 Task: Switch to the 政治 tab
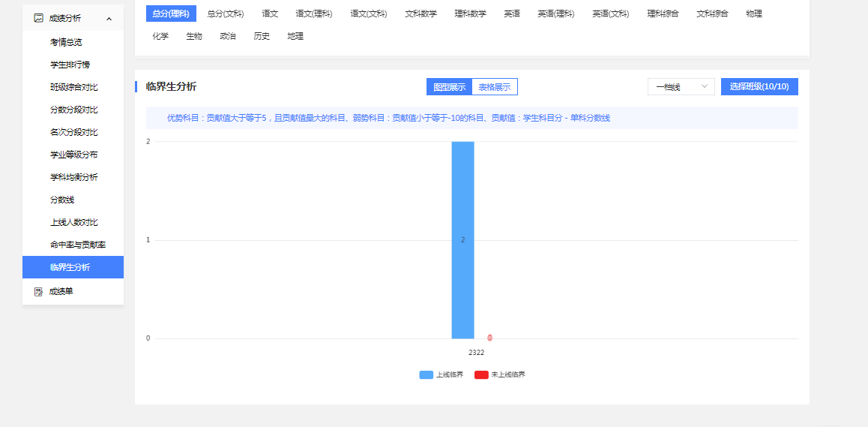(228, 36)
